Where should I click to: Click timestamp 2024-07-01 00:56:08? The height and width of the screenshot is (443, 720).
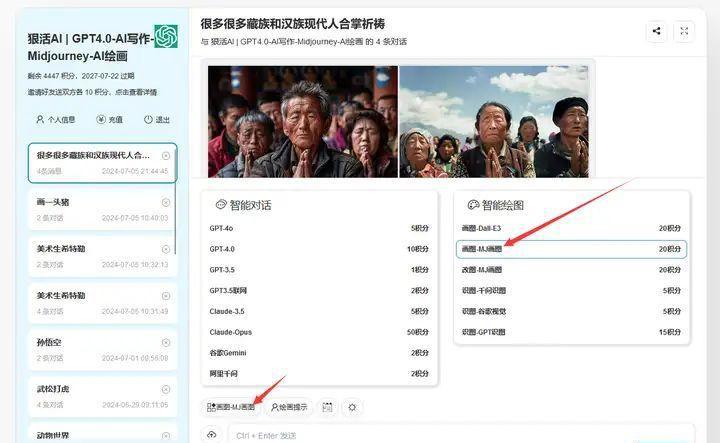coord(135,358)
